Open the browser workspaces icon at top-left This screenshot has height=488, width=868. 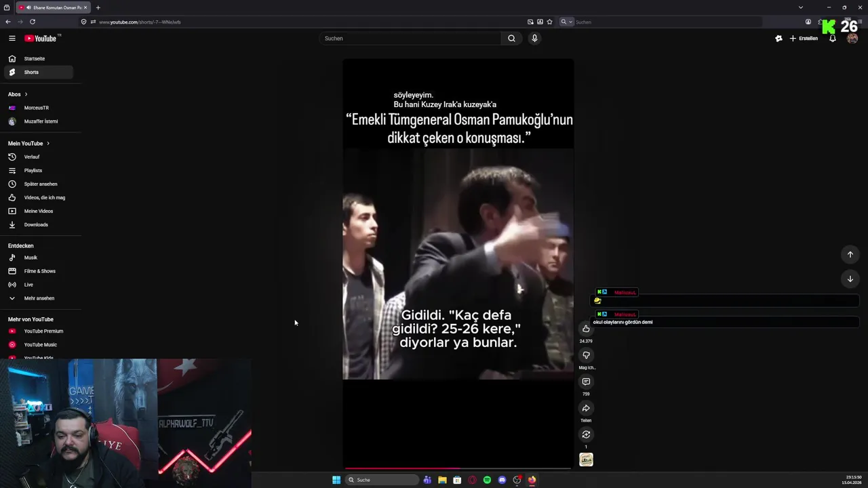(x=7, y=7)
